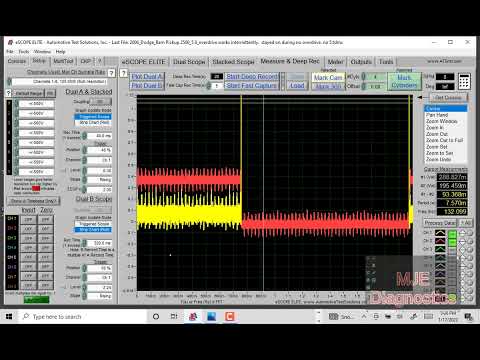Select Dual A Strip Chart (Roll) mode

(94, 122)
